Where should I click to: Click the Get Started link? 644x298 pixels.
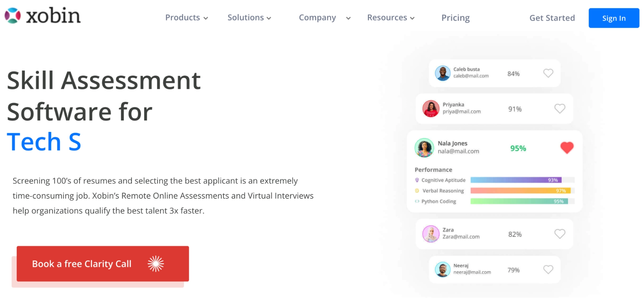pos(552,18)
